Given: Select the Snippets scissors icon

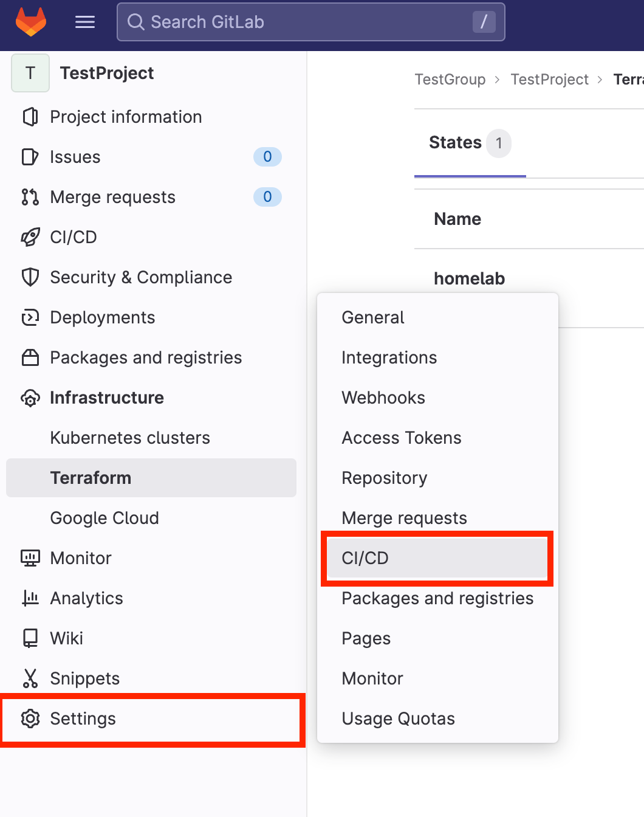Looking at the screenshot, I should point(30,678).
